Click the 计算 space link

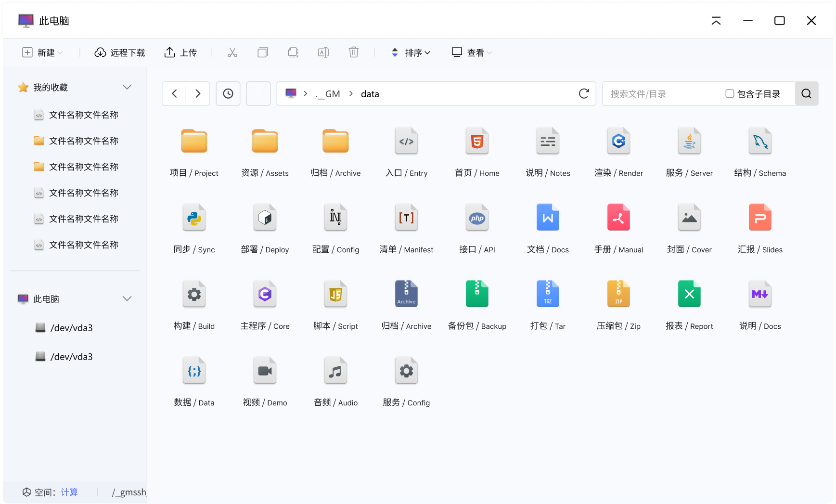(69, 492)
